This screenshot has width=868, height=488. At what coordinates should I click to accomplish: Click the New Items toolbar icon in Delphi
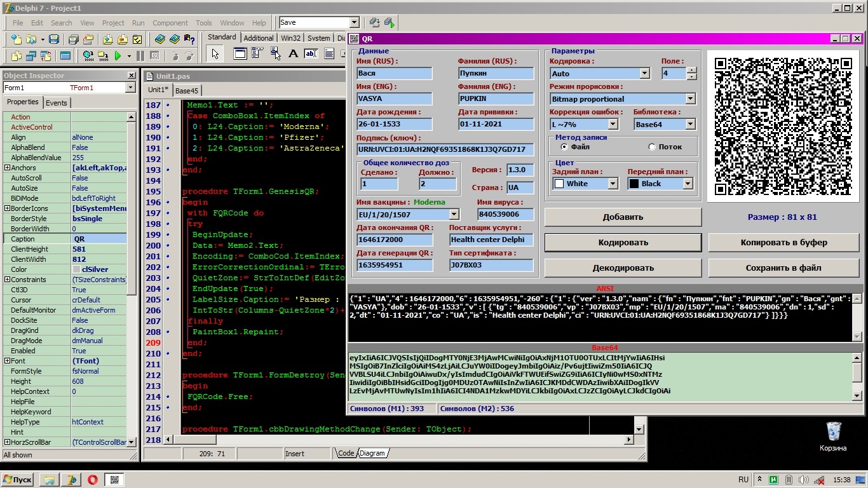click(15, 39)
